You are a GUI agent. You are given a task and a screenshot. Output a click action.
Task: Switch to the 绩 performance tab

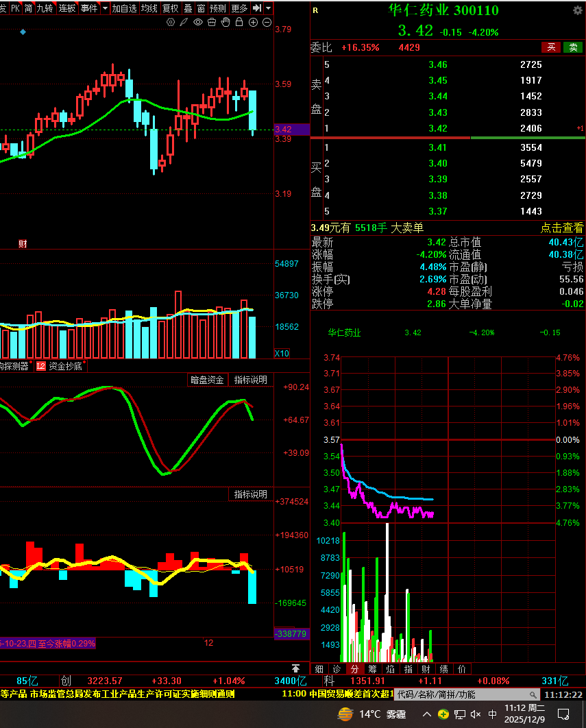pos(444,669)
